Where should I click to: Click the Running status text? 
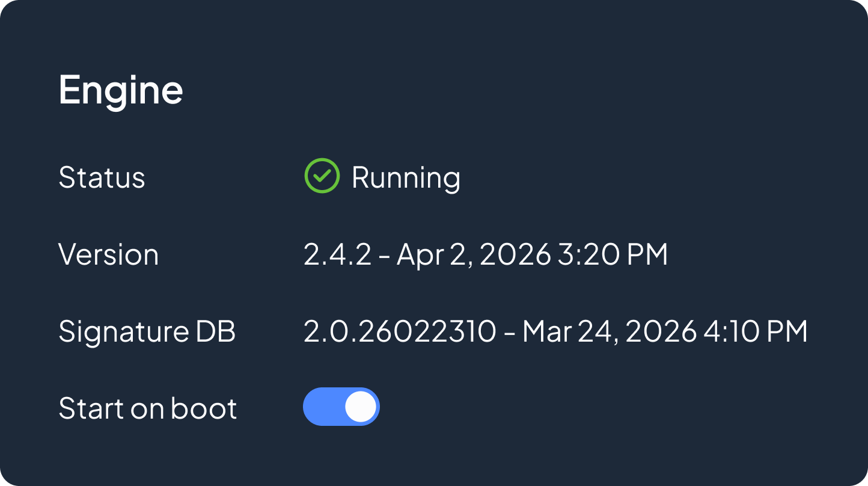coord(406,177)
